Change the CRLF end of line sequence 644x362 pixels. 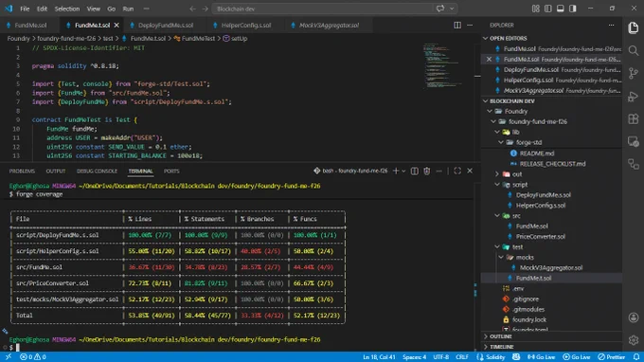pos(462,357)
